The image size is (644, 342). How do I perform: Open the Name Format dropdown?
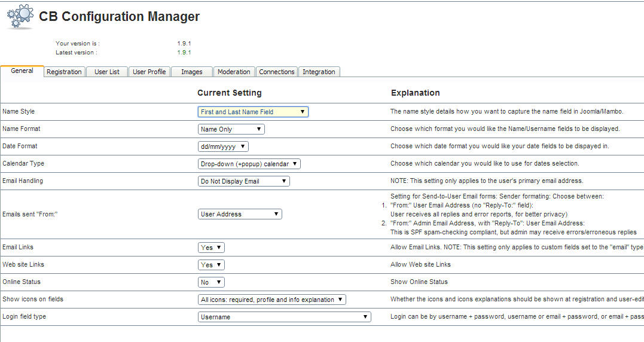pyautogui.click(x=231, y=129)
